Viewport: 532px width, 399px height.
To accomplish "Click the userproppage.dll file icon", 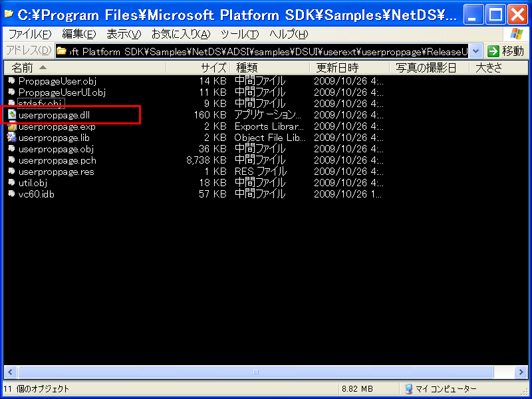I will point(12,114).
